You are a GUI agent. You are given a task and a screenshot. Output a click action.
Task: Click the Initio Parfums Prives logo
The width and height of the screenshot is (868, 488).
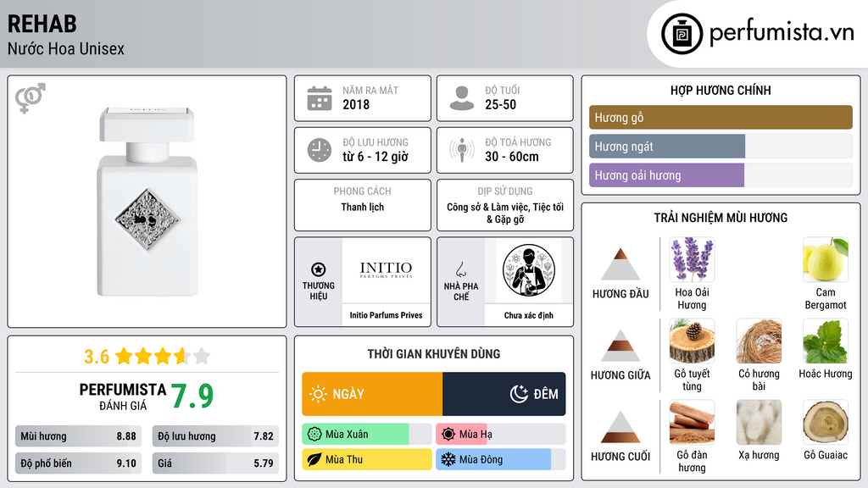point(386,270)
